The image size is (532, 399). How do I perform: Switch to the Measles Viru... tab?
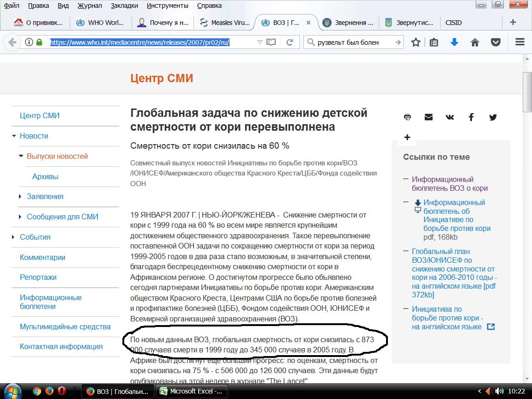(x=225, y=22)
